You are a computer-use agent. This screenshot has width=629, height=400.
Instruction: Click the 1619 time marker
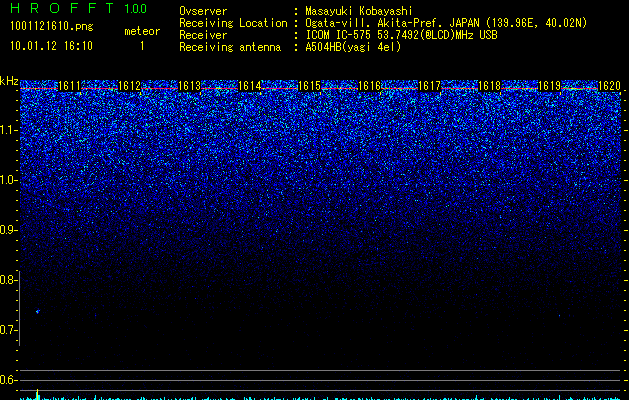click(549, 86)
